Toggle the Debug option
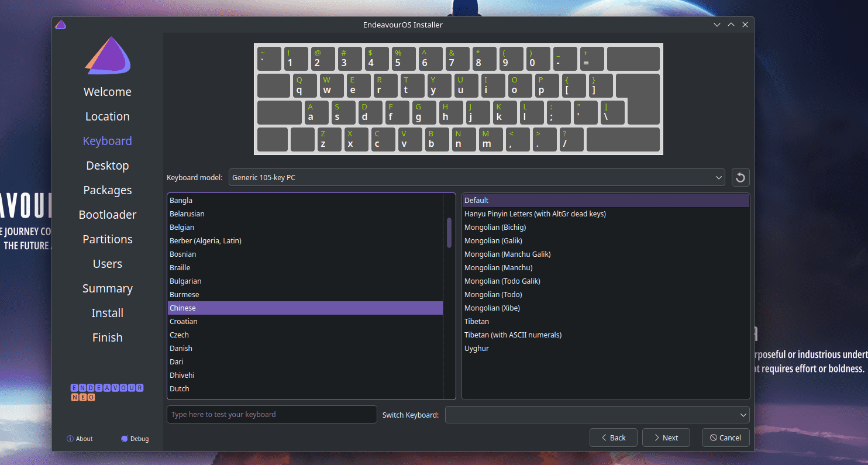 pyautogui.click(x=135, y=439)
